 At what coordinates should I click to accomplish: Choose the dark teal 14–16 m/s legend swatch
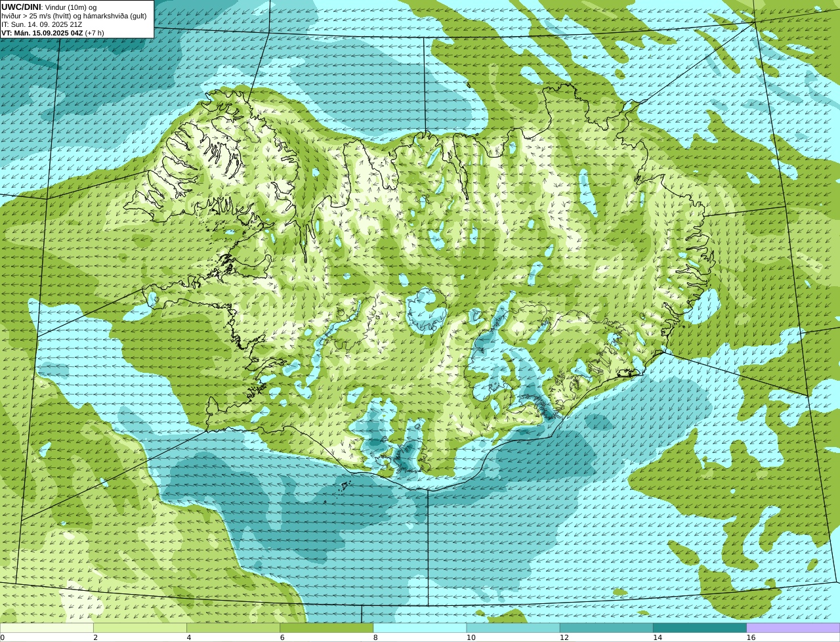pyautogui.click(x=700, y=628)
